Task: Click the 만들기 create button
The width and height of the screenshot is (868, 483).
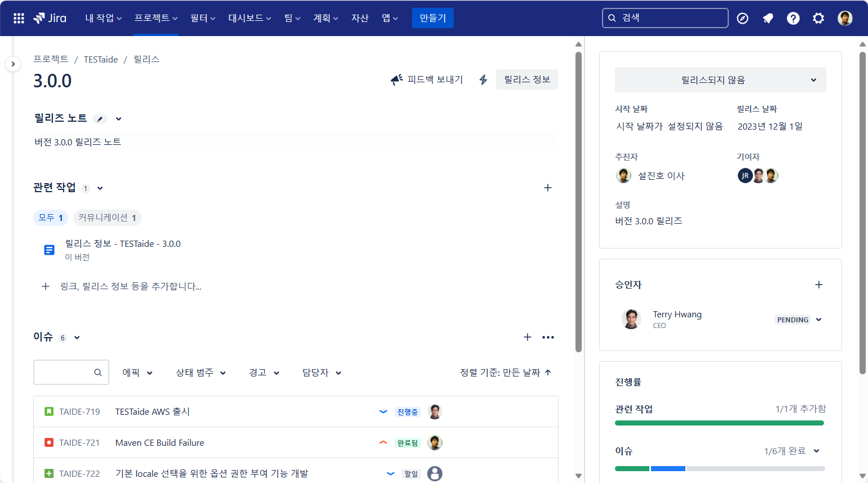Action: 433,18
